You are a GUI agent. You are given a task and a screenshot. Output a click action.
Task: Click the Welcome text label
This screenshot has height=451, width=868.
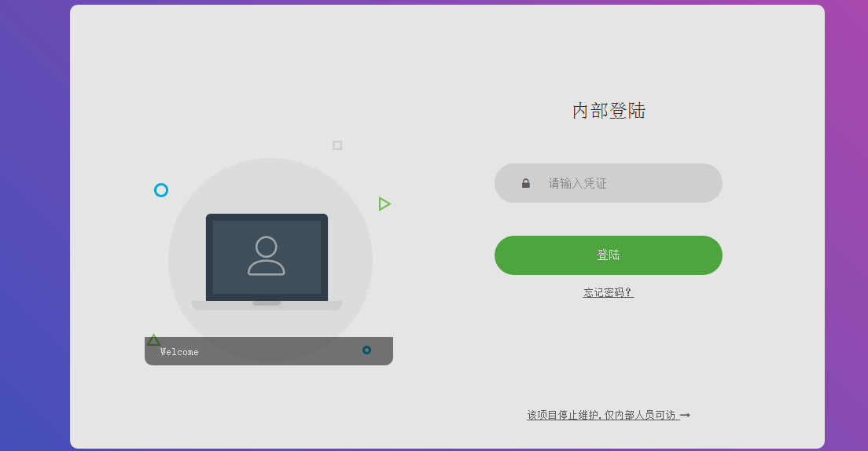179,352
